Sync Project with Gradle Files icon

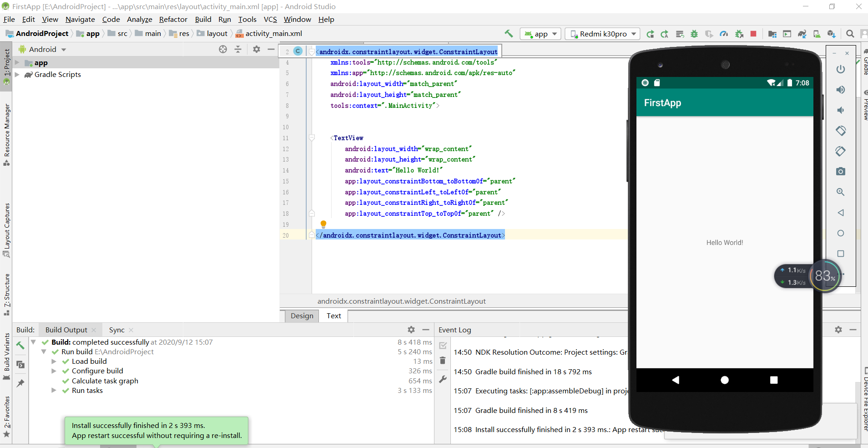802,34
